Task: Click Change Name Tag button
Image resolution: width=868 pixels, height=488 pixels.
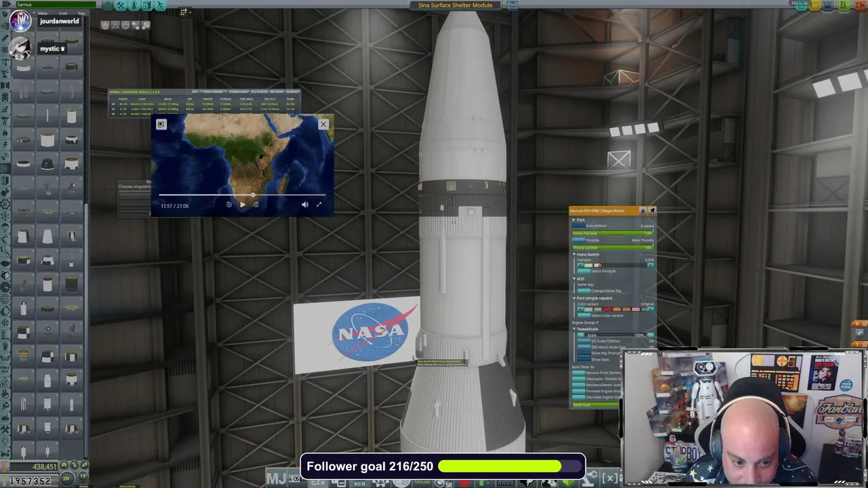Action: pos(584,290)
